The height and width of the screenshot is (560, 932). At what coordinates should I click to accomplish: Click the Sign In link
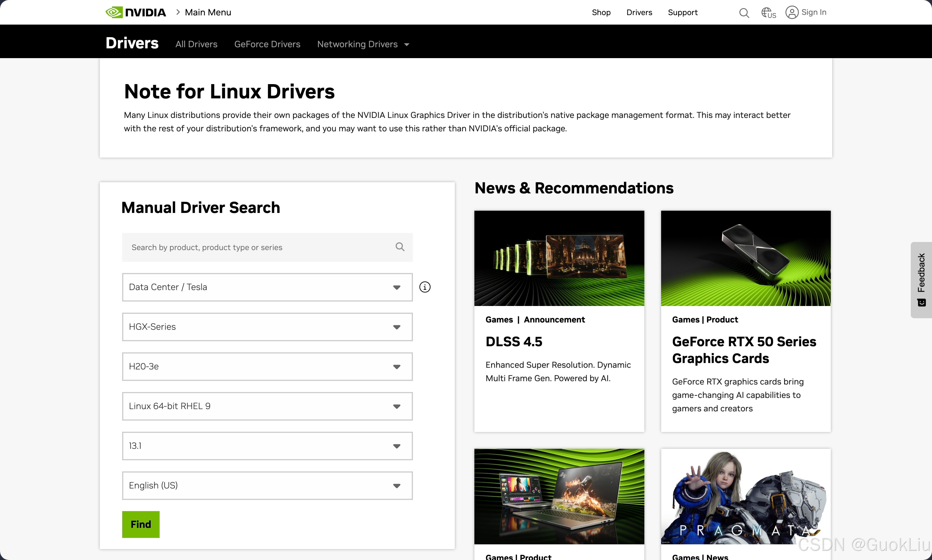[814, 13]
